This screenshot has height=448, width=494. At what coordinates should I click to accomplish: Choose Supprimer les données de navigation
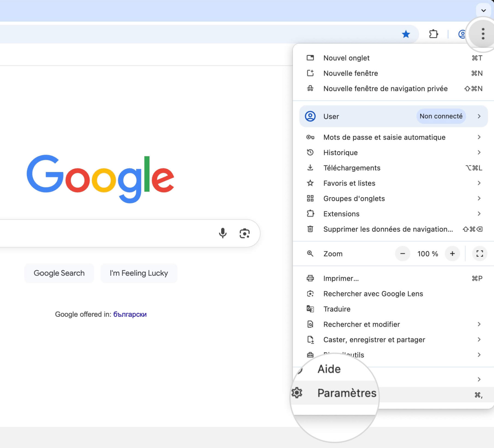coord(393,229)
